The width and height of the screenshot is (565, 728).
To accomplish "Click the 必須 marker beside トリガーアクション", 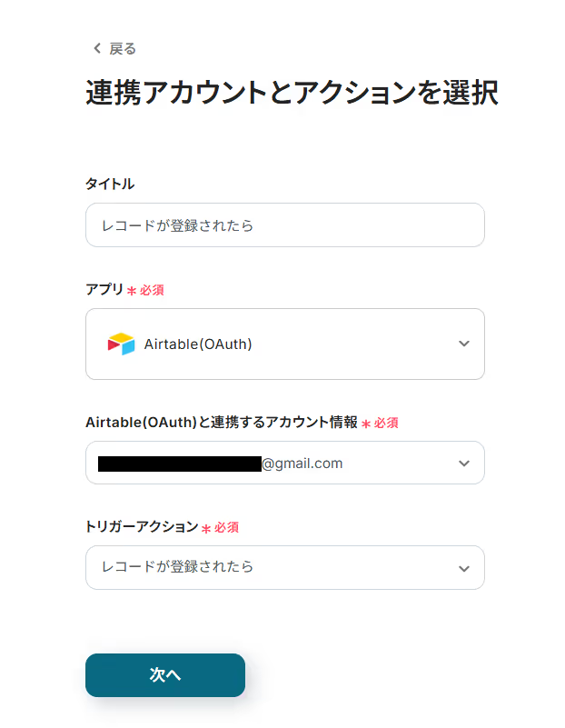I will (x=221, y=527).
